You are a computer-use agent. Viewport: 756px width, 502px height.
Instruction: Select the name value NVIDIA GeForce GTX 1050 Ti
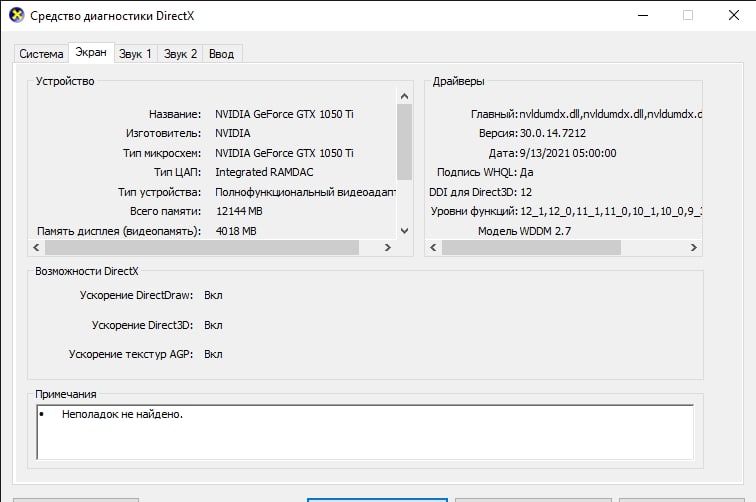tap(284, 114)
